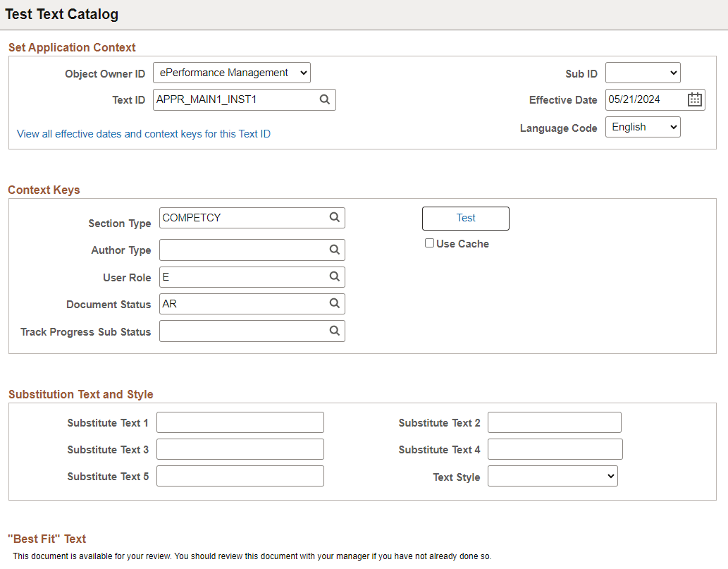Open the User Role lookup magnifier

pyautogui.click(x=334, y=276)
